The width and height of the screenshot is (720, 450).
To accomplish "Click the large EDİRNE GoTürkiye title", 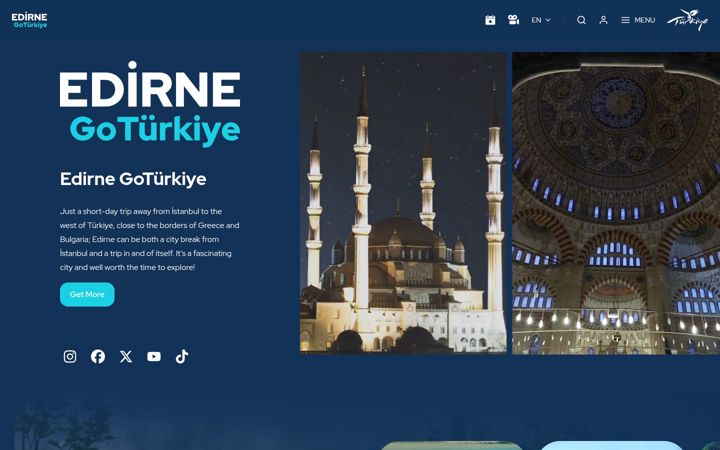I will (150, 104).
